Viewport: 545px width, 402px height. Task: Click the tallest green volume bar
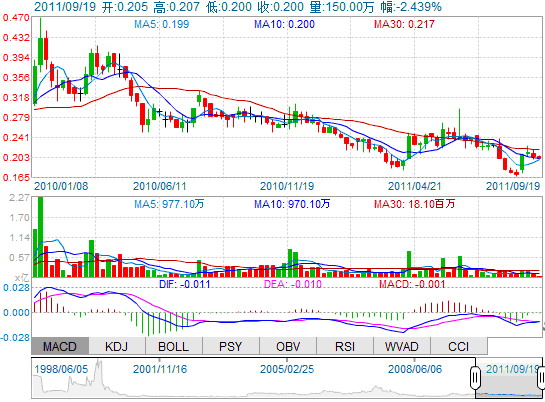[40, 236]
